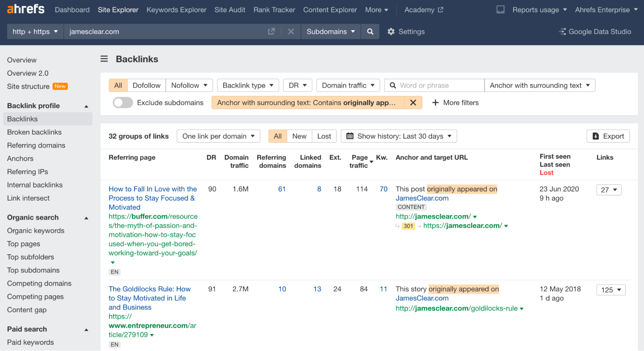Expand the Domain traffic filter dropdown
Viewport: 644px width, 351px height.
(348, 85)
